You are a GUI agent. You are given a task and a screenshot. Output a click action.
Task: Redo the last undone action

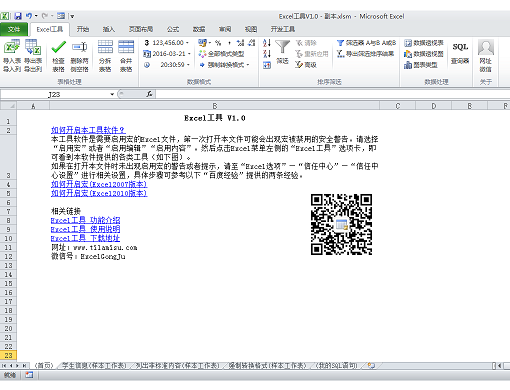click(45, 16)
